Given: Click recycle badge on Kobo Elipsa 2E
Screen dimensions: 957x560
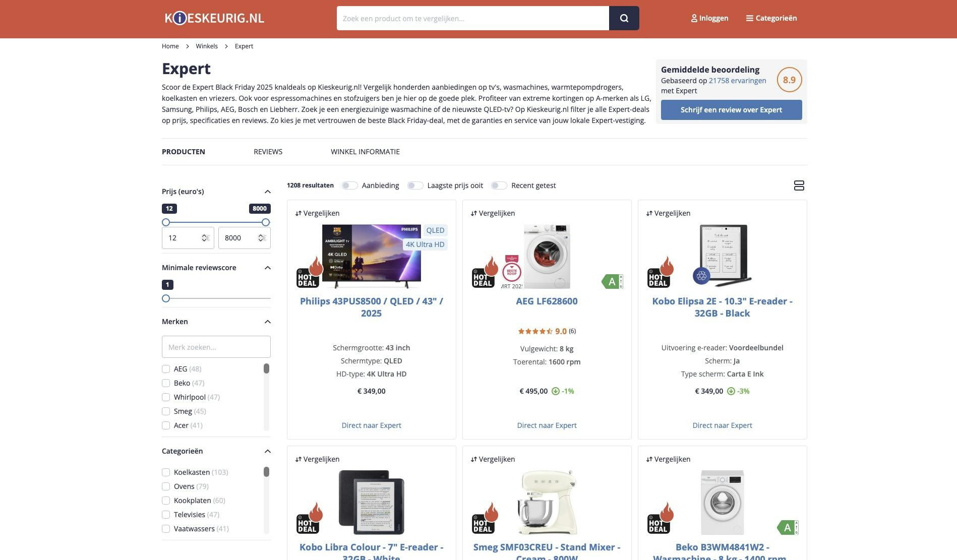Looking at the screenshot, I should pyautogui.click(x=701, y=276).
